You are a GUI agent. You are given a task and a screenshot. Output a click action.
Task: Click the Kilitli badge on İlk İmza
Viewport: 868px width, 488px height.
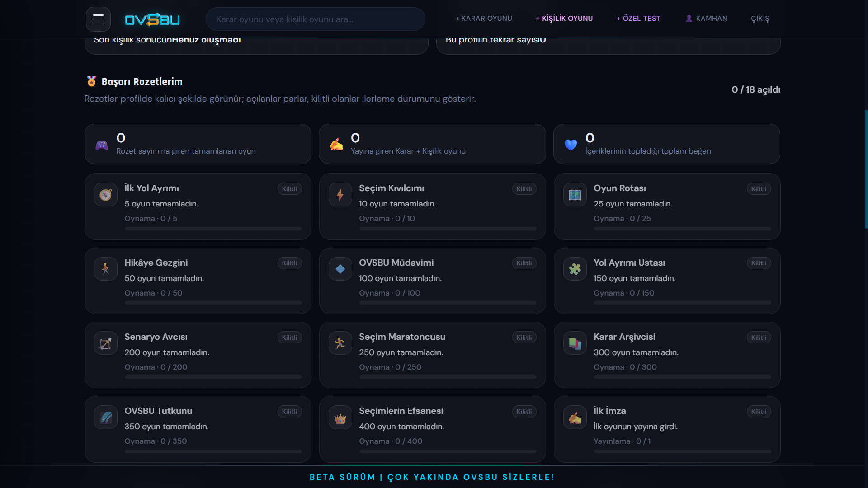(759, 412)
